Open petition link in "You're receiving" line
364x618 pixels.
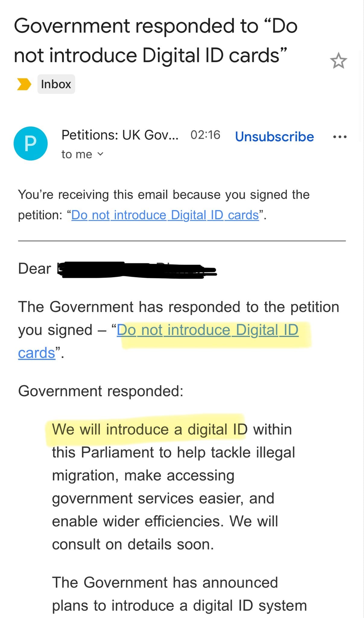pyautogui.click(x=165, y=215)
